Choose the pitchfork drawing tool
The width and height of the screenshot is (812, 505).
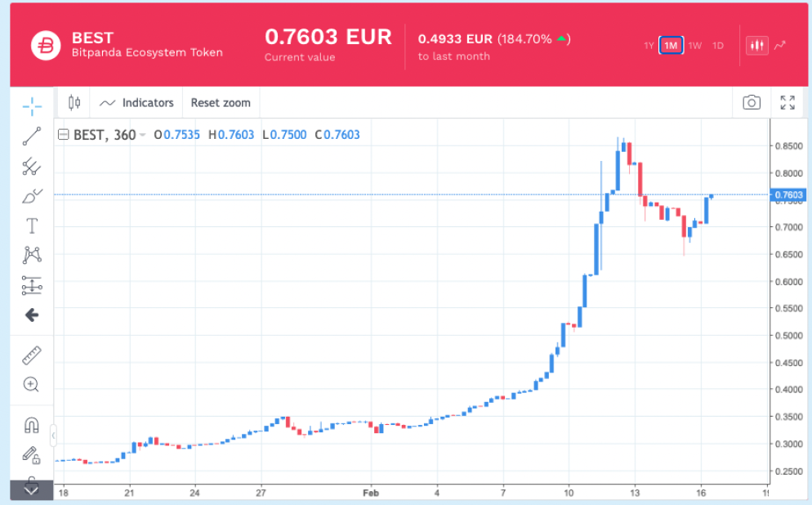click(x=32, y=166)
